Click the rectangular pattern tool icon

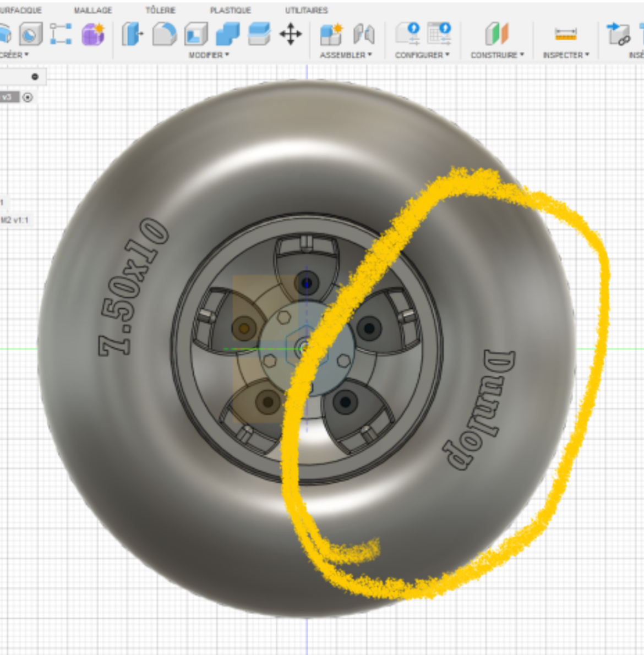[x=61, y=34]
